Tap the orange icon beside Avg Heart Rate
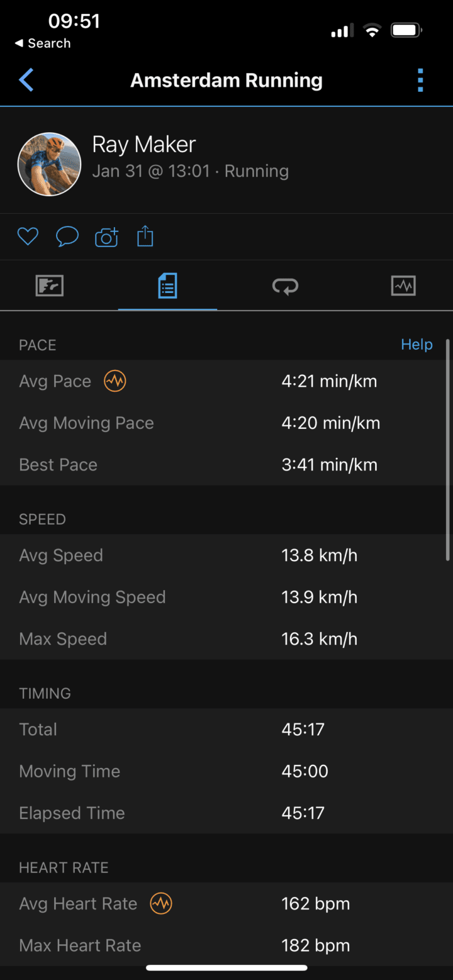Image resolution: width=453 pixels, height=980 pixels. click(161, 903)
